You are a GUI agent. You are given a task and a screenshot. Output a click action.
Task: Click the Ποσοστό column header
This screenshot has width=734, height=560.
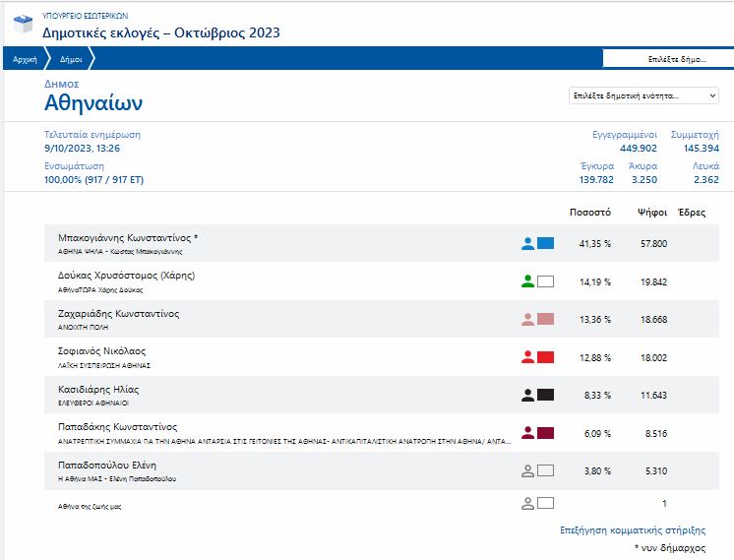click(x=590, y=212)
